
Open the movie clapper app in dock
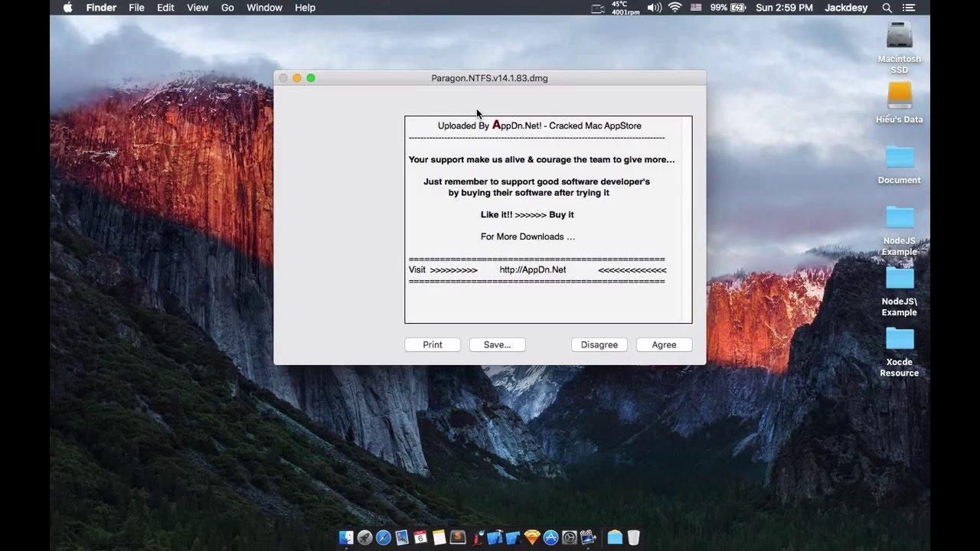(x=588, y=538)
